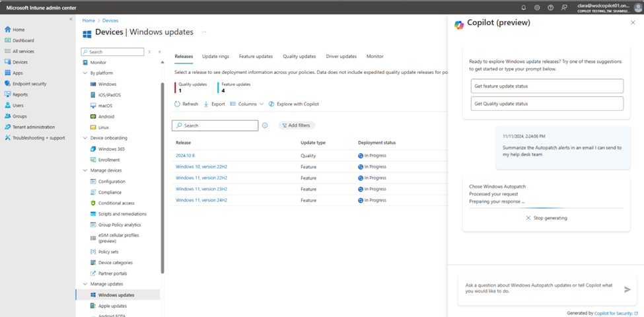Open the Columns dropdown
This screenshot has width=644, height=317.
(246, 104)
